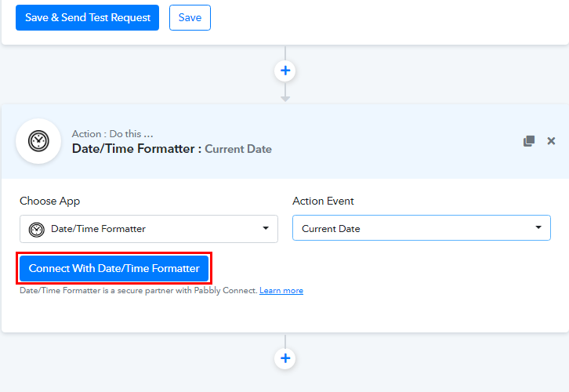Click Connect With Date/Time Formatter button
This screenshot has width=569, height=392.
point(114,268)
